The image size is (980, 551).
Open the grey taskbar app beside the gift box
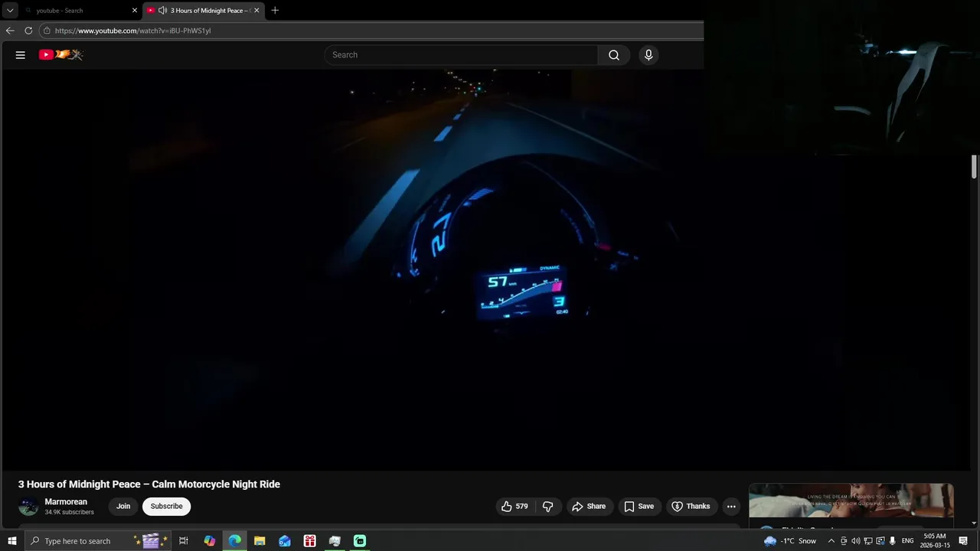coord(335,541)
